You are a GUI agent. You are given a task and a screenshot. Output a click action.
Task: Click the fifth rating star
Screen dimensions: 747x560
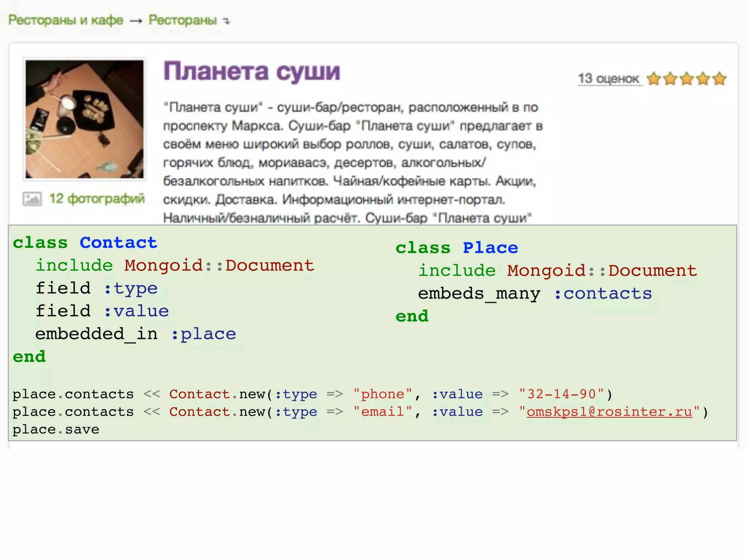(x=719, y=78)
